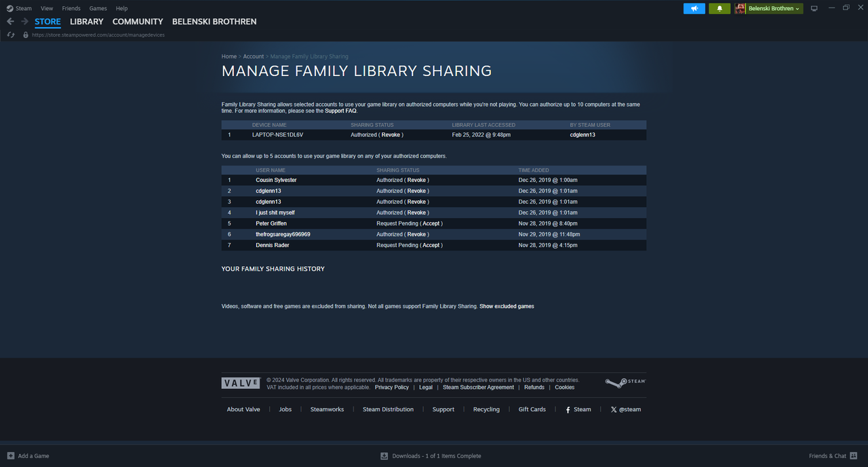The height and width of the screenshot is (467, 868).
Task: Switch to the LIBRARY tab
Action: click(x=87, y=22)
